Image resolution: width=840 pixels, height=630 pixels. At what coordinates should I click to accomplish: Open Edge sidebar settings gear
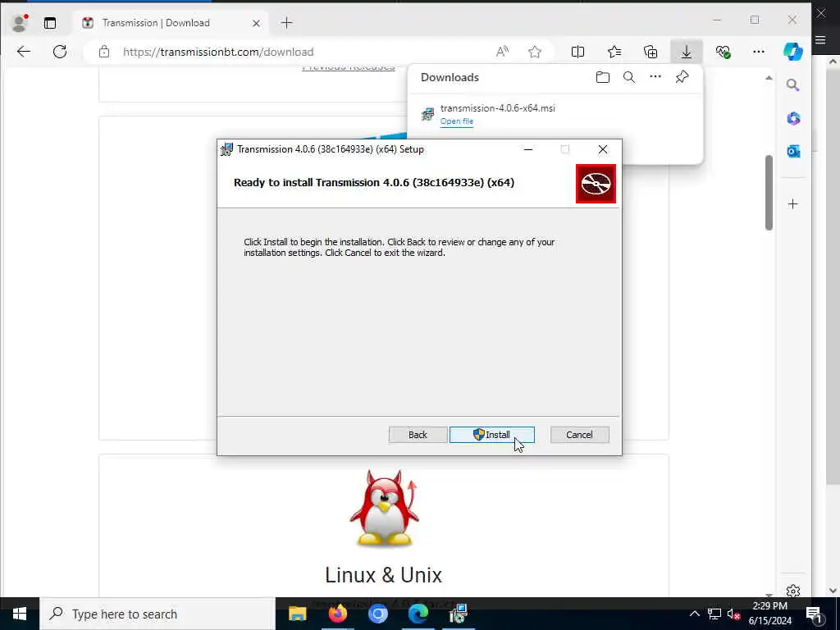[793, 591]
